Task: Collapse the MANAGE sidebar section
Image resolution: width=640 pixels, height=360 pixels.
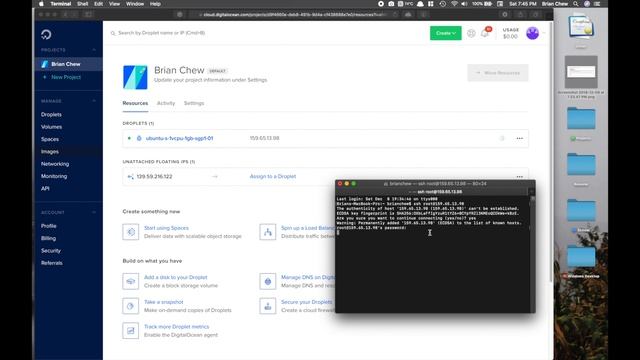Action: point(94,101)
